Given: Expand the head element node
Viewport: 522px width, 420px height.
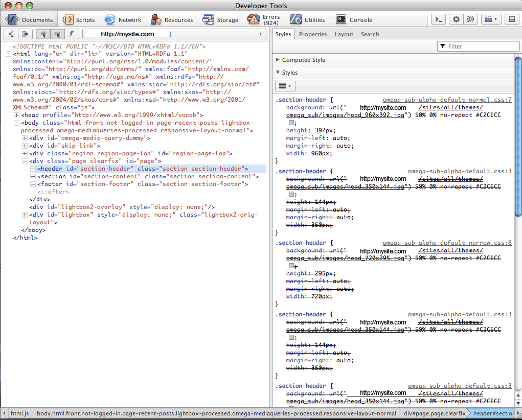Looking at the screenshot, I should pos(16,115).
